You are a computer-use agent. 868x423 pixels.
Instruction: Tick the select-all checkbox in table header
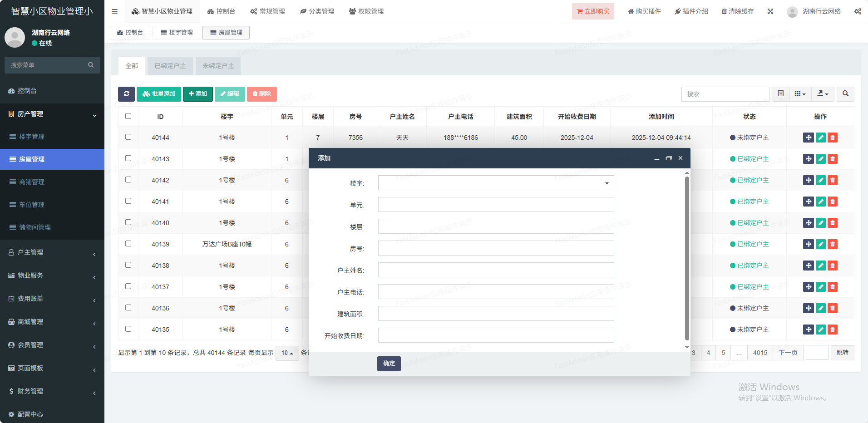point(128,116)
